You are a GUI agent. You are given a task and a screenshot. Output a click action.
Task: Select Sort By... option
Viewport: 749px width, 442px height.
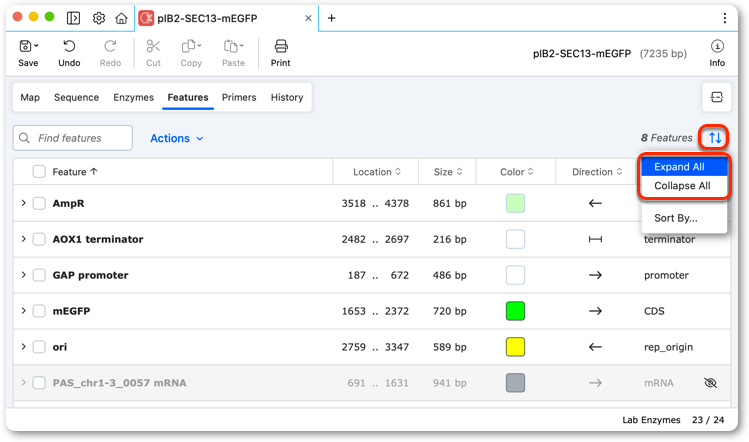pos(676,218)
